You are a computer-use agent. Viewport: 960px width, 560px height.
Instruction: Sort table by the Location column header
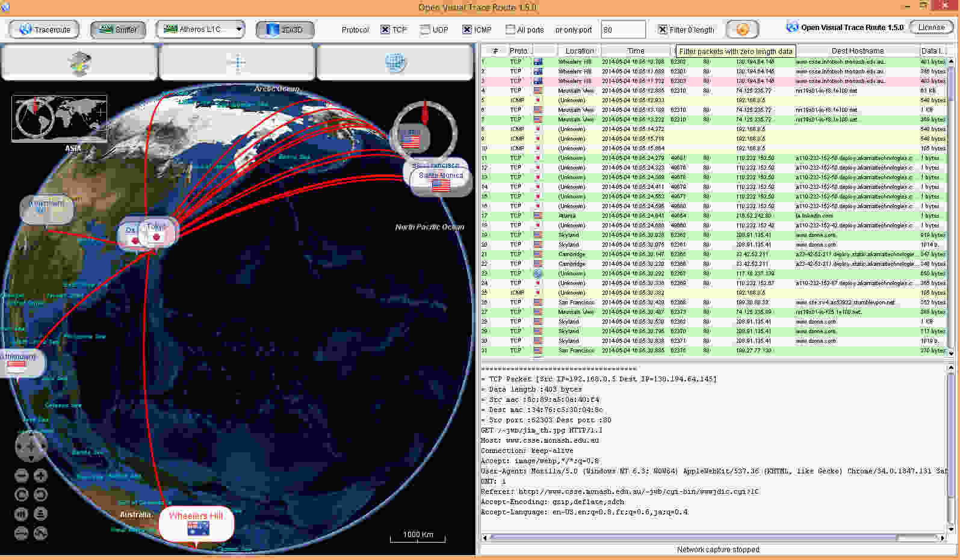[579, 51]
